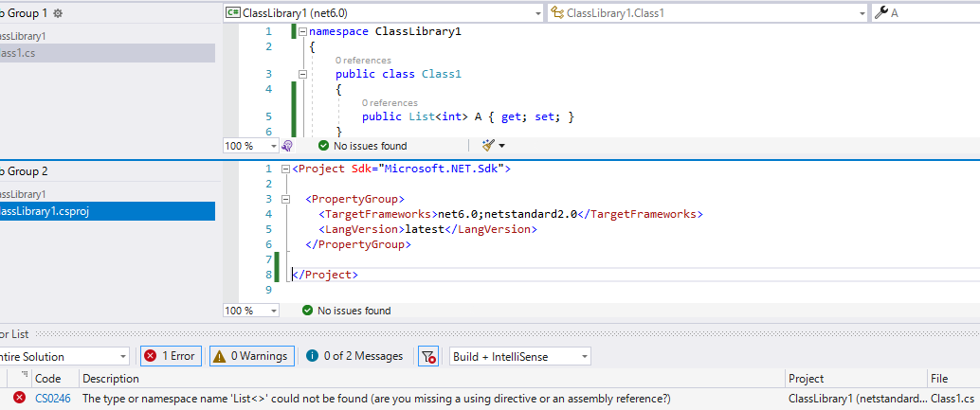Click 0 references above Class1
This screenshot has height=410, width=980.
coord(363,61)
